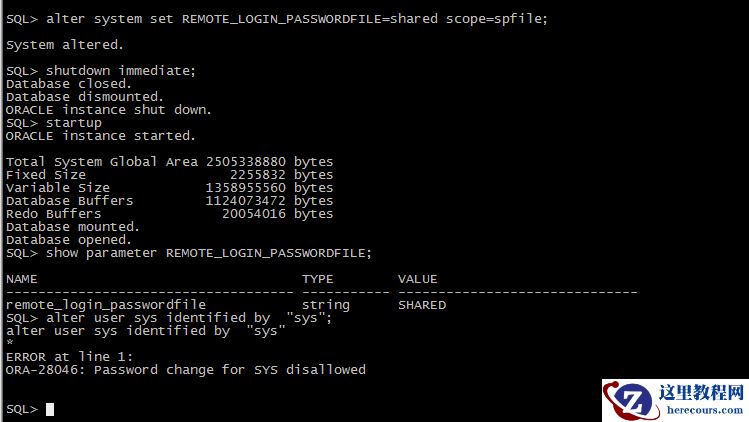749x422 pixels.
Task: Click the VALUE column header
Action: [418, 279]
